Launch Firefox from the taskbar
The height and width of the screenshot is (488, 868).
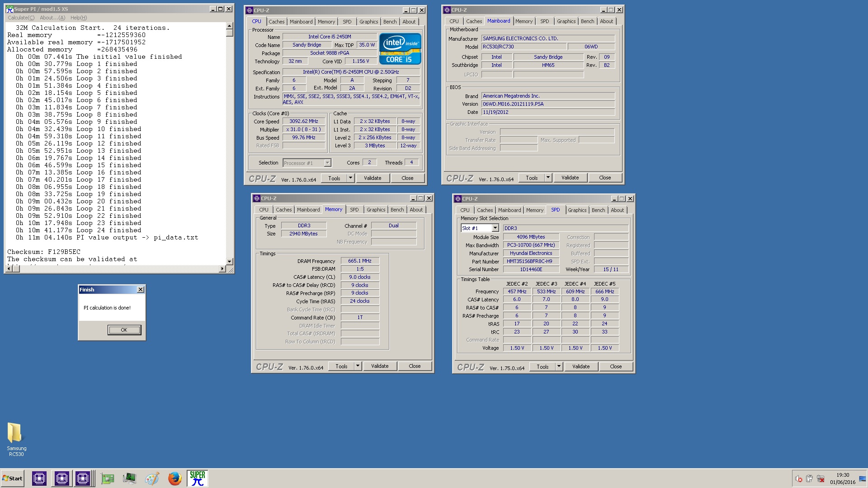[175, 478]
